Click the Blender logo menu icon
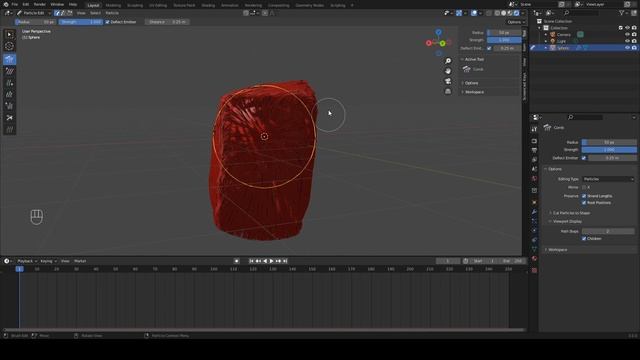 pyautogui.click(x=6, y=4)
